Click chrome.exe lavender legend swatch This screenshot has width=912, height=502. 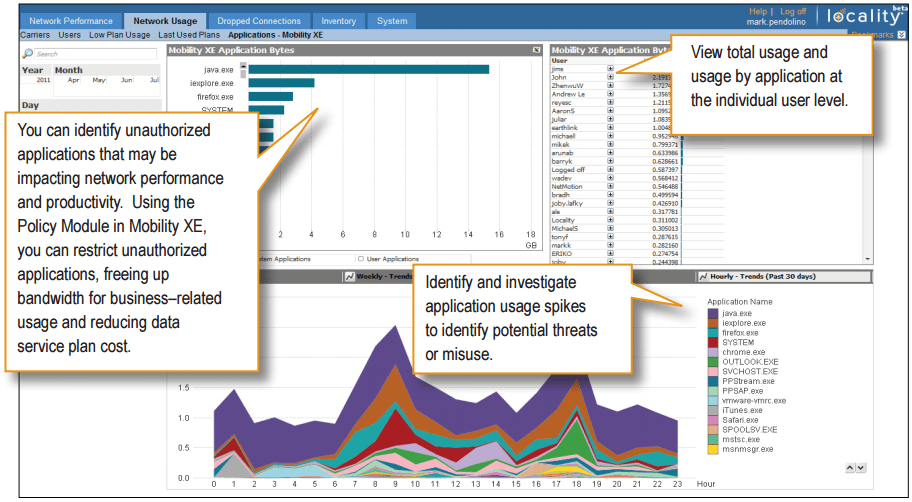[713, 353]
